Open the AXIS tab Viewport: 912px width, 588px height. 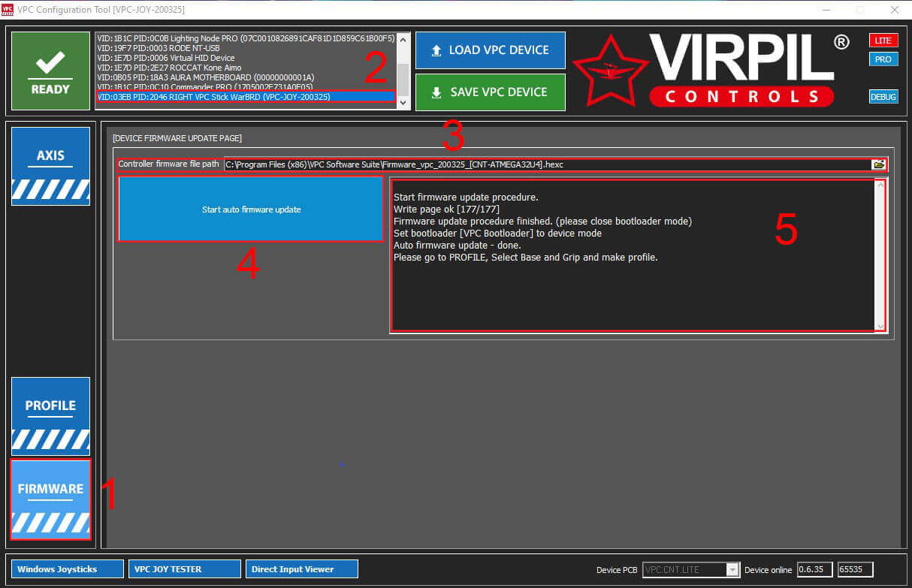(x=51, y=166)
